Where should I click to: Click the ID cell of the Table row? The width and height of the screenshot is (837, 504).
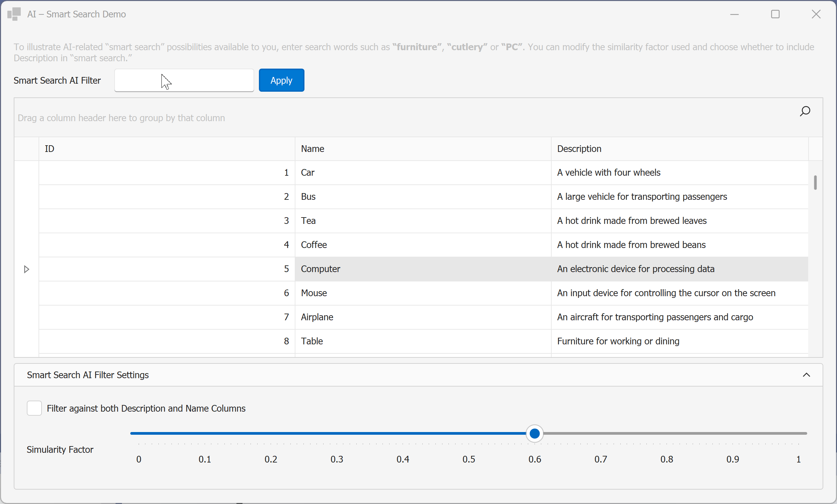click(167, 341)
